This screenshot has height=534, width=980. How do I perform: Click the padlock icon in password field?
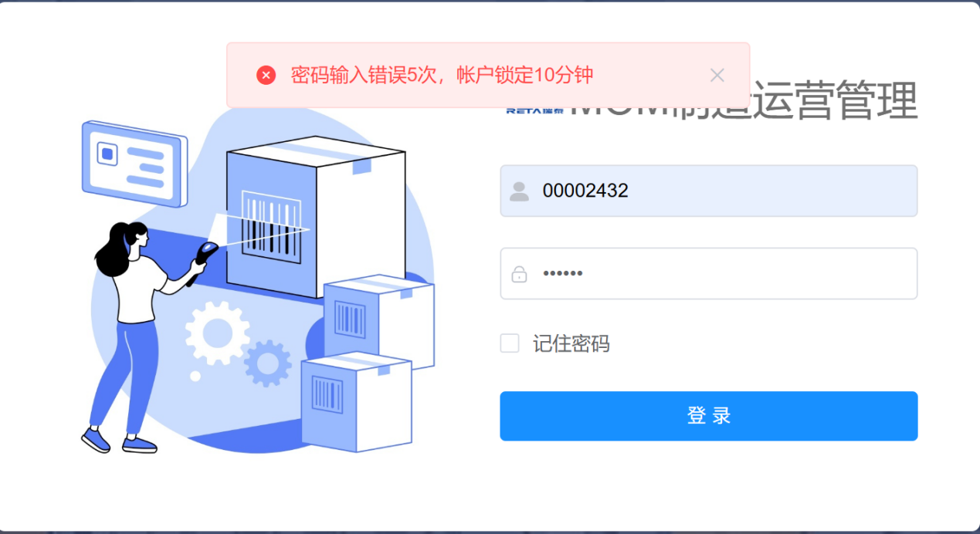point(520,273)
